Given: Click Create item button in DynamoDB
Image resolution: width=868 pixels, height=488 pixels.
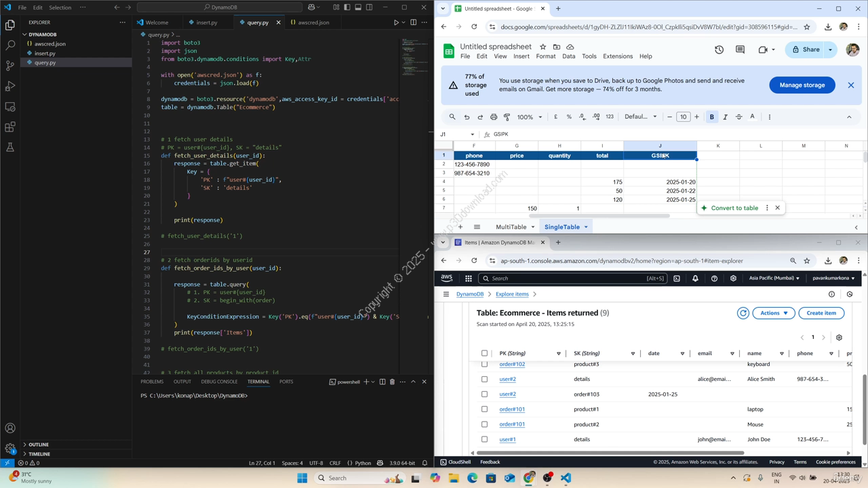Looking at the screenshot, I should 821,313.
